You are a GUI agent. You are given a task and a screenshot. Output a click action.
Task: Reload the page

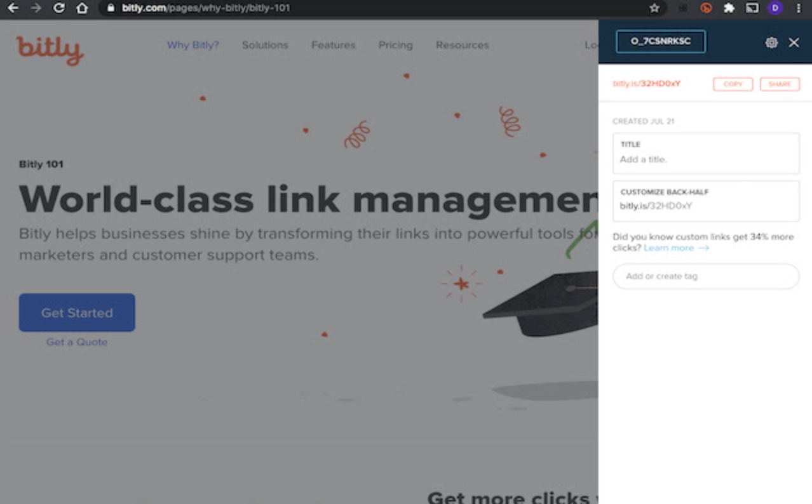[x=59, y=8]
